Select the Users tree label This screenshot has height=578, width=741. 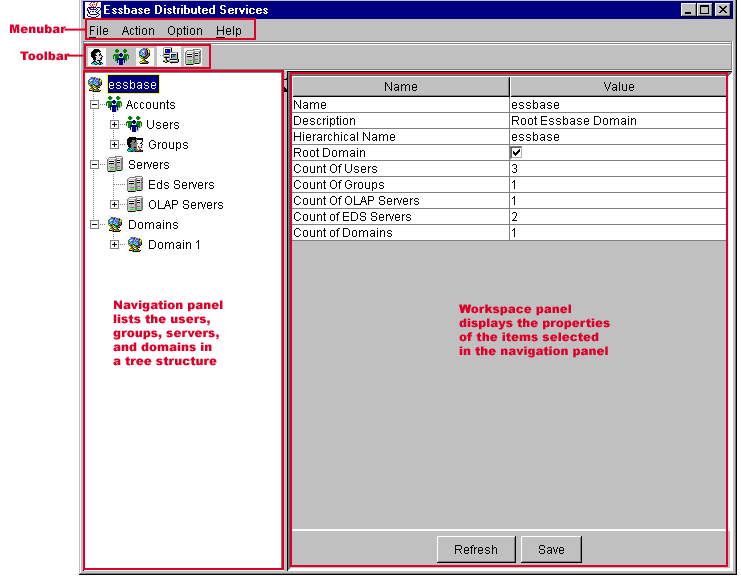tap(163, 125)
